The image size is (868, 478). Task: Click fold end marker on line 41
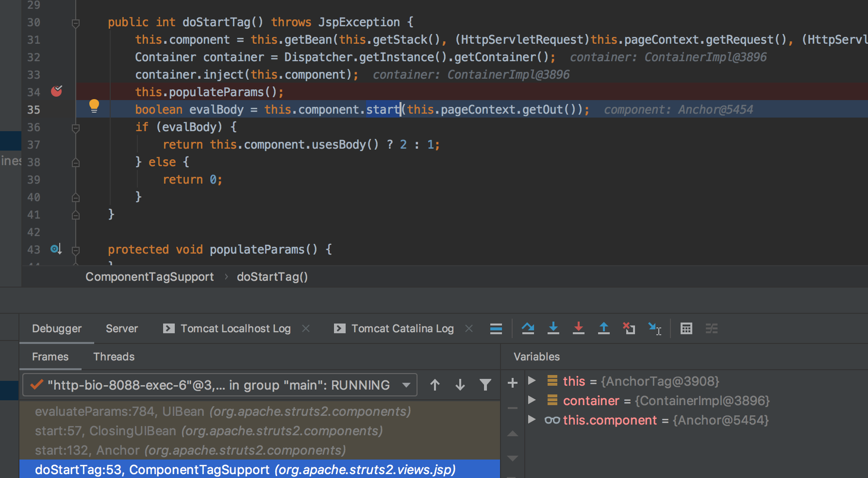pos(76,215)
